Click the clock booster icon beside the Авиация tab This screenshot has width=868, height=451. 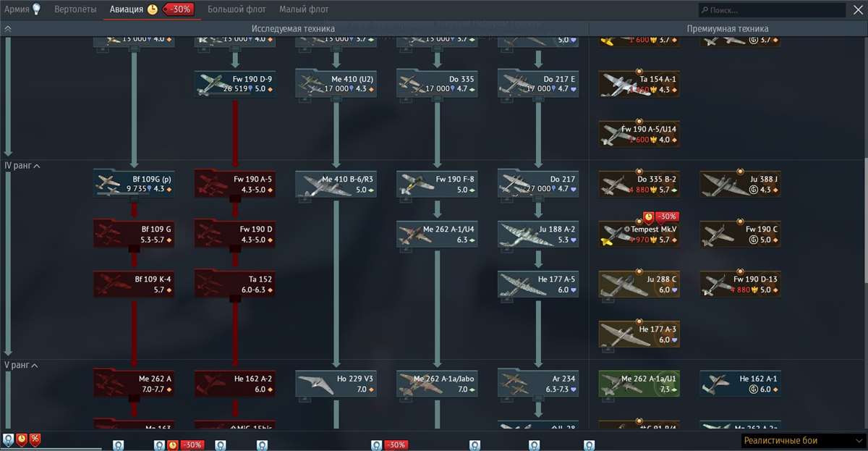pos(152,9)
